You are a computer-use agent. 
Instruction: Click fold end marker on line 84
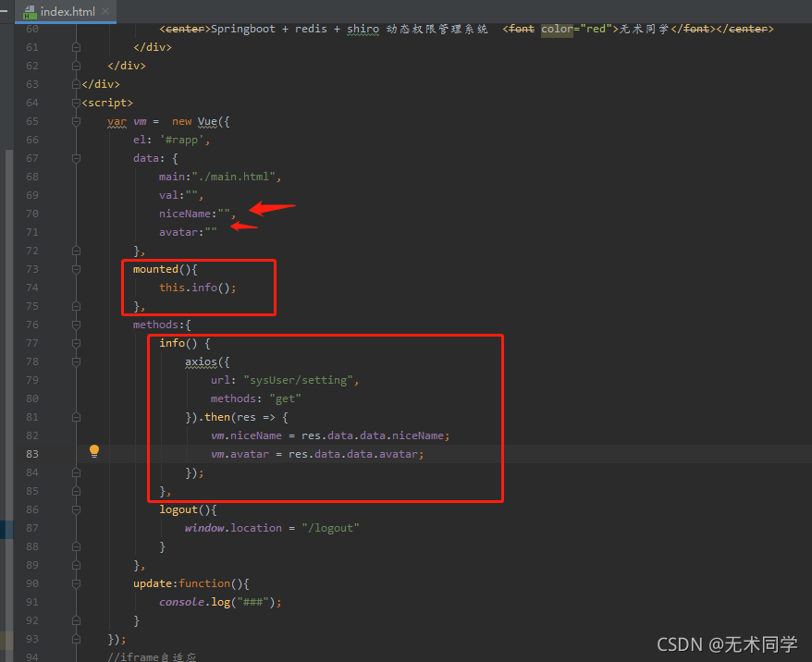76,472
